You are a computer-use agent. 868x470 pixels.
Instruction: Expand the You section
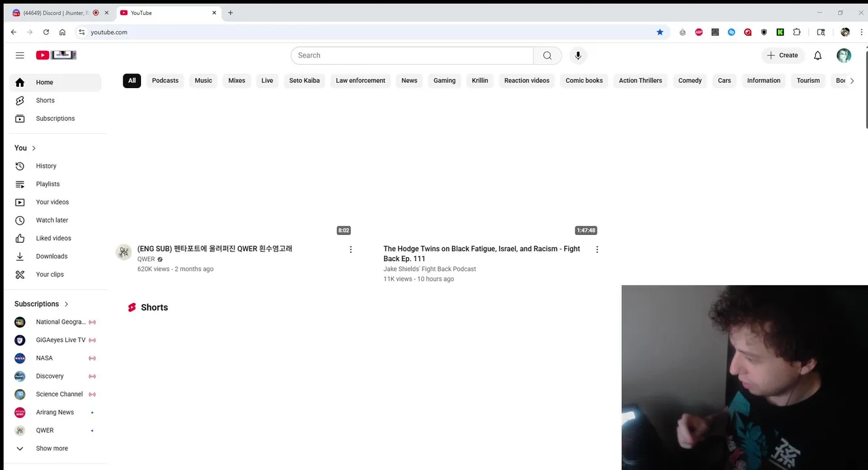click(x=25, y=148)
